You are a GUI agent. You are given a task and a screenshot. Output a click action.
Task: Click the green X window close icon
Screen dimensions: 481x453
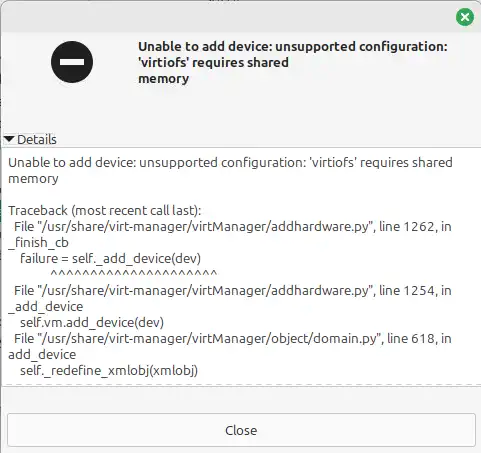(465, 17)
